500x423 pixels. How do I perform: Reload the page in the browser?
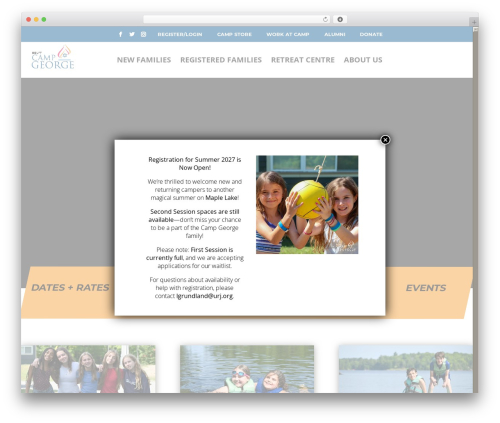pos(325,19)
